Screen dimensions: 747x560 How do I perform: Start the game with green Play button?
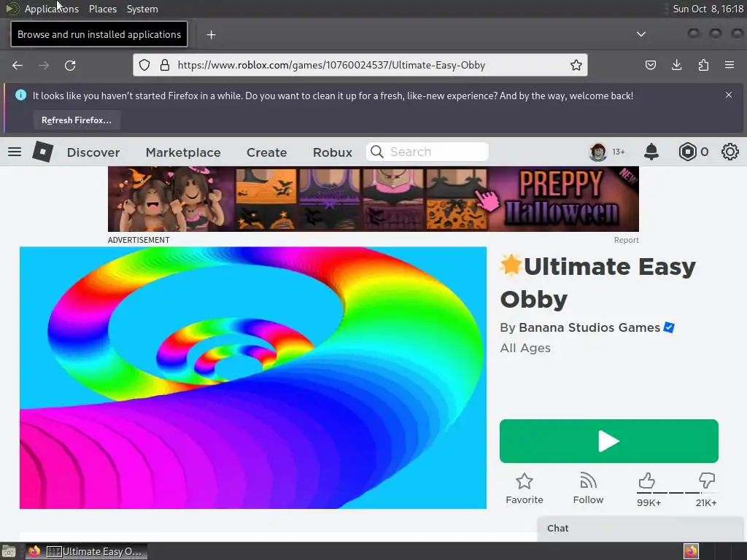[609, 441]
